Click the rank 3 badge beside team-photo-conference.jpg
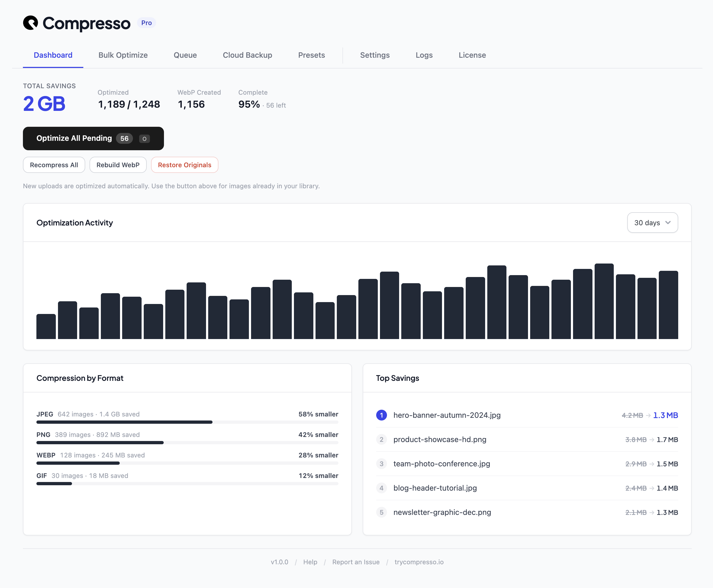The width and height of the screenshot is (713, 588). coord(382,464)
